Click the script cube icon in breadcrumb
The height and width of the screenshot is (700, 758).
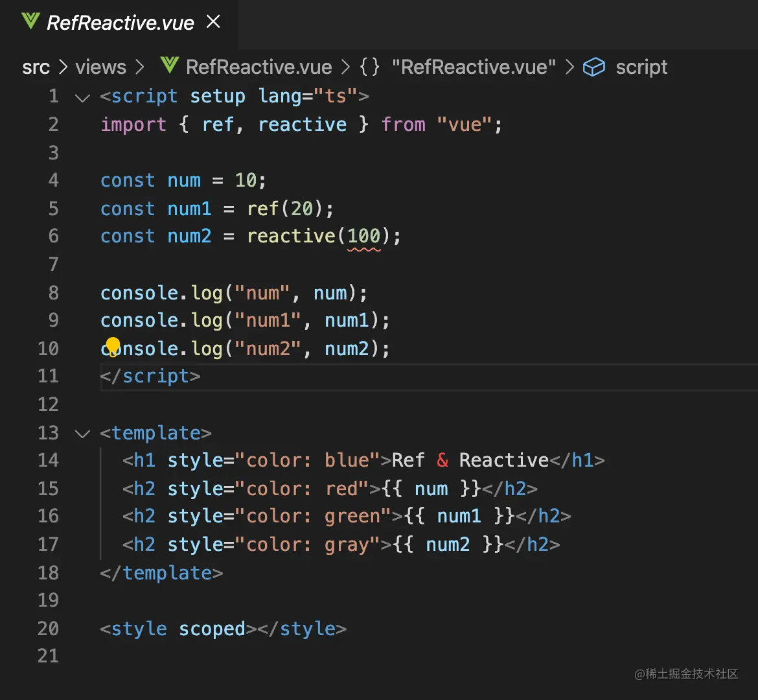(x=593, y=67)
